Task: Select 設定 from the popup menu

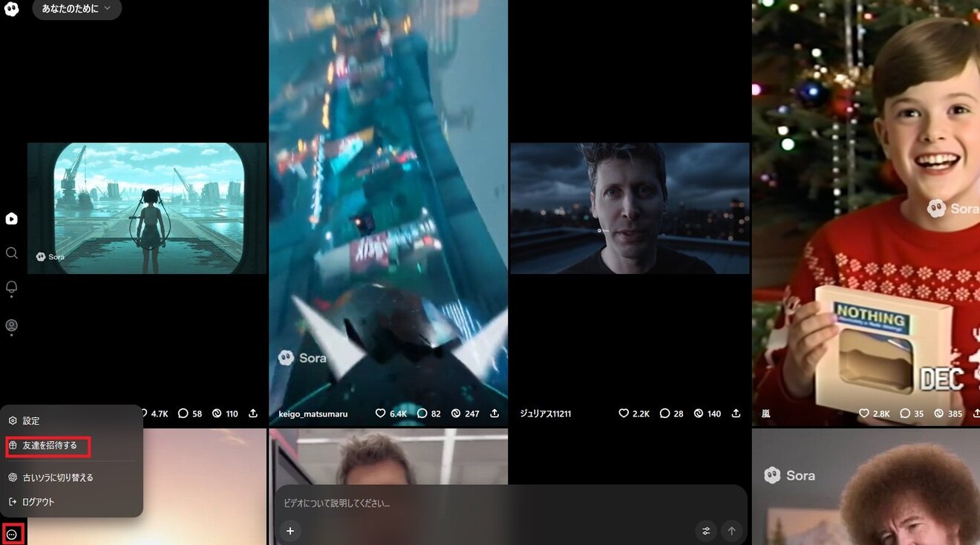Action: point(71,420)
